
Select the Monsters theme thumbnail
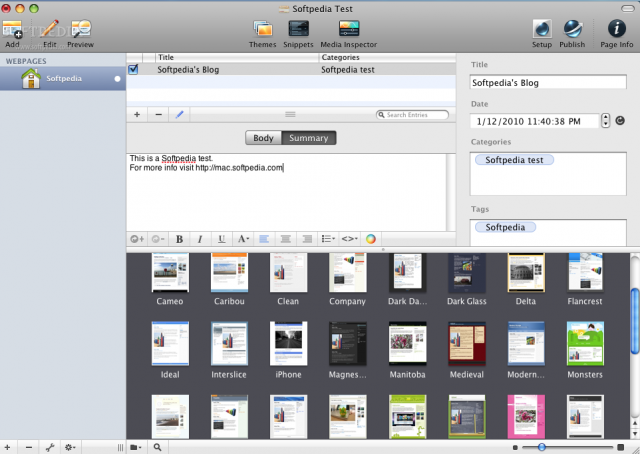[x=585, y=343]
